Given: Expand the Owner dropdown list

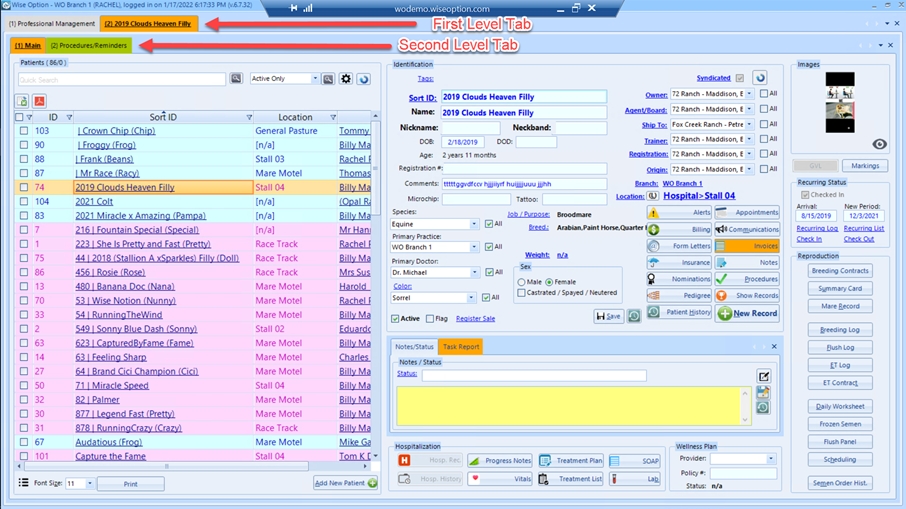Looking at the screenshot, I should point(749,95).
